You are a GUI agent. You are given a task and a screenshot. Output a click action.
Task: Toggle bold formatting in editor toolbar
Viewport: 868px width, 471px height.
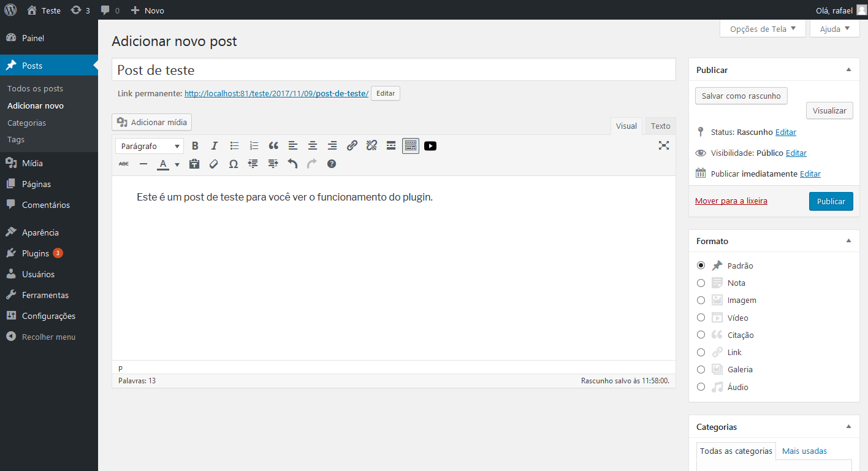(x=195, y=146)
